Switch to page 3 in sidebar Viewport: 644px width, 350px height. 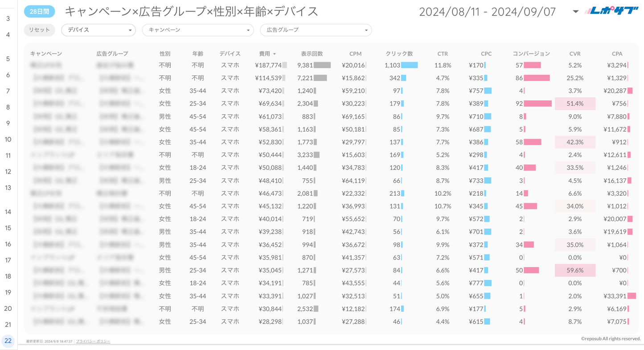point(8,19)
